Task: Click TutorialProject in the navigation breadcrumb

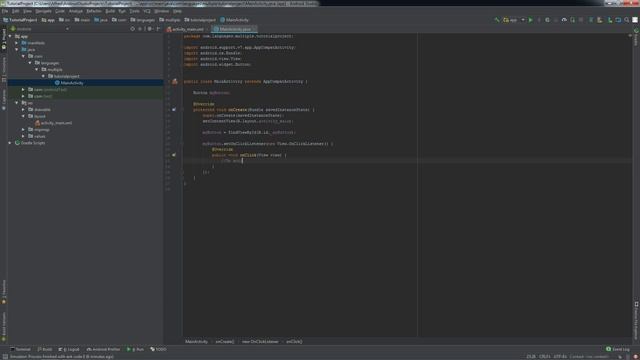Action: 20,20
